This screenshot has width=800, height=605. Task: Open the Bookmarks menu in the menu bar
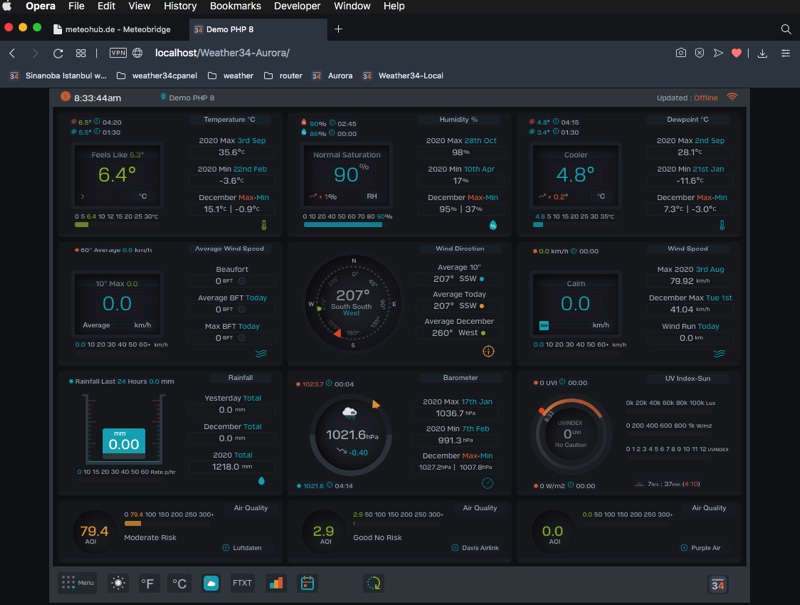pos(235,6)
